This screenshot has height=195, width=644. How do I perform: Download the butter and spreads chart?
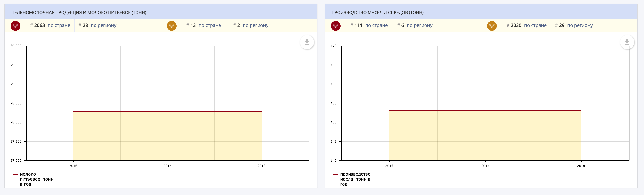[627, 42]
